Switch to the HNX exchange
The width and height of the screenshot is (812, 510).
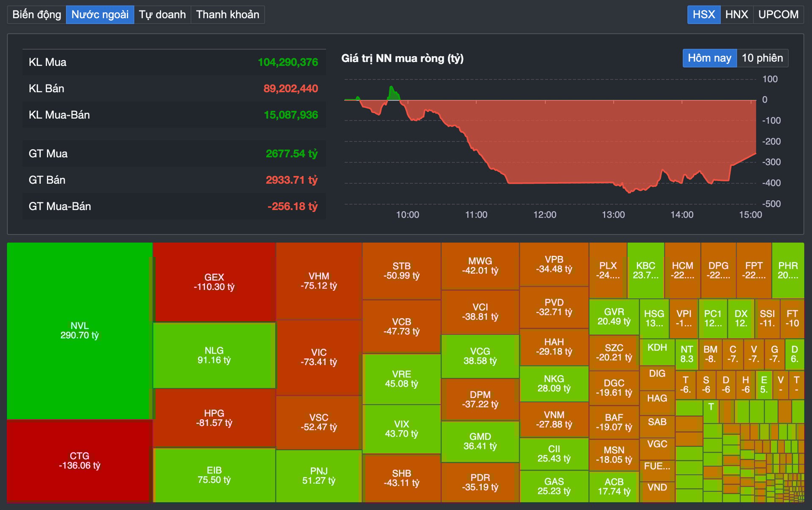(737, 15)
